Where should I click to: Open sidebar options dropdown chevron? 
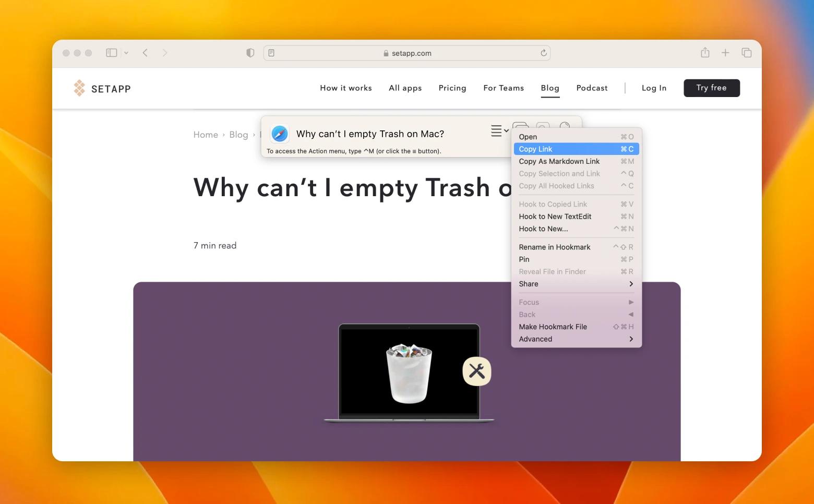(126, 53)
